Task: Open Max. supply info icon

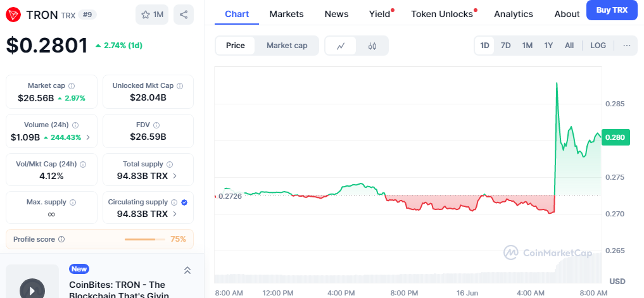Action: point(73,202)
